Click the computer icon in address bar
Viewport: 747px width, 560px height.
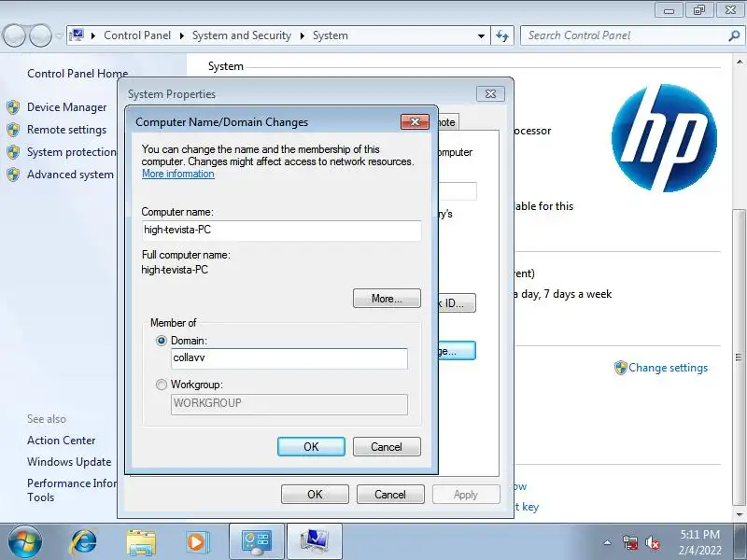(77, 35)
